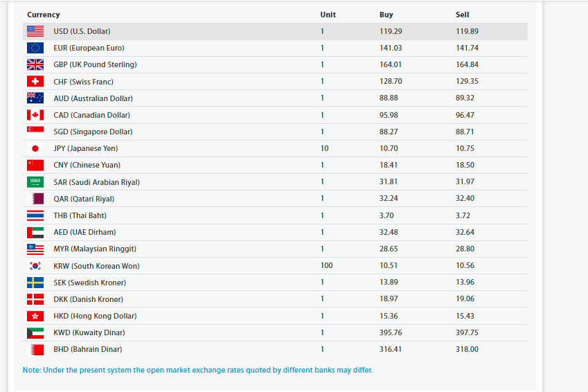Click the UK flag next to GBP
This screenshot has height=392, width=588.
click(x=35, y=64)
